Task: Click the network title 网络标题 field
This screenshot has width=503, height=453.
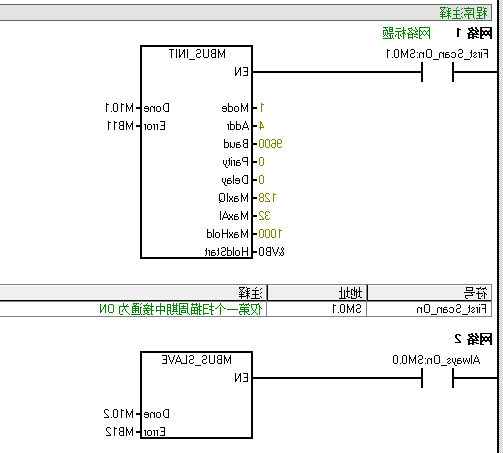Action: tap(406, 33)
